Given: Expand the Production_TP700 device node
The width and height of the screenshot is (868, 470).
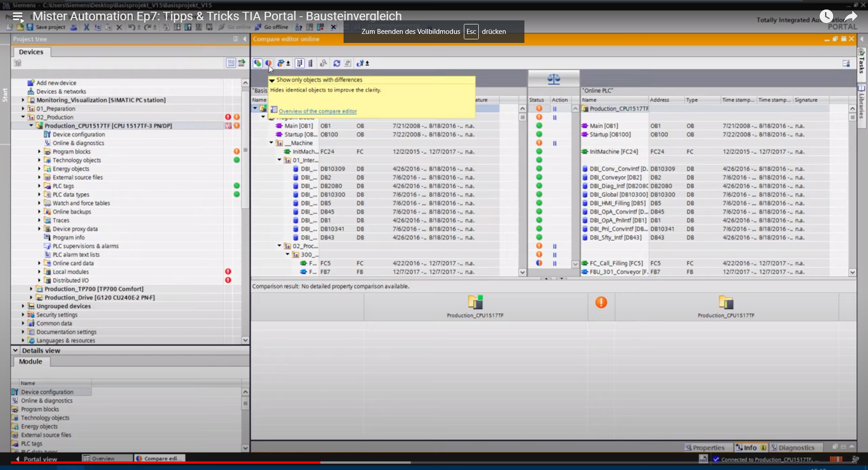Looking at the screenshot, I should pos(31,289).
